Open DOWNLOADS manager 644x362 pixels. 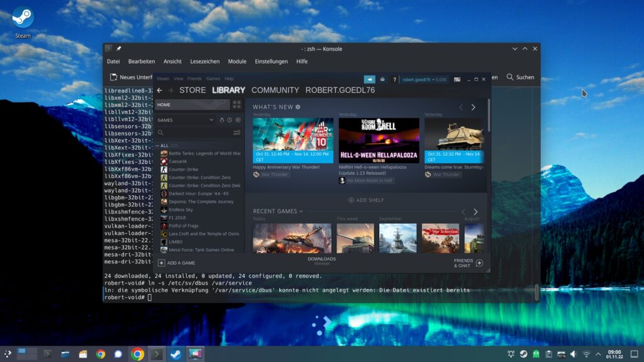321,261
